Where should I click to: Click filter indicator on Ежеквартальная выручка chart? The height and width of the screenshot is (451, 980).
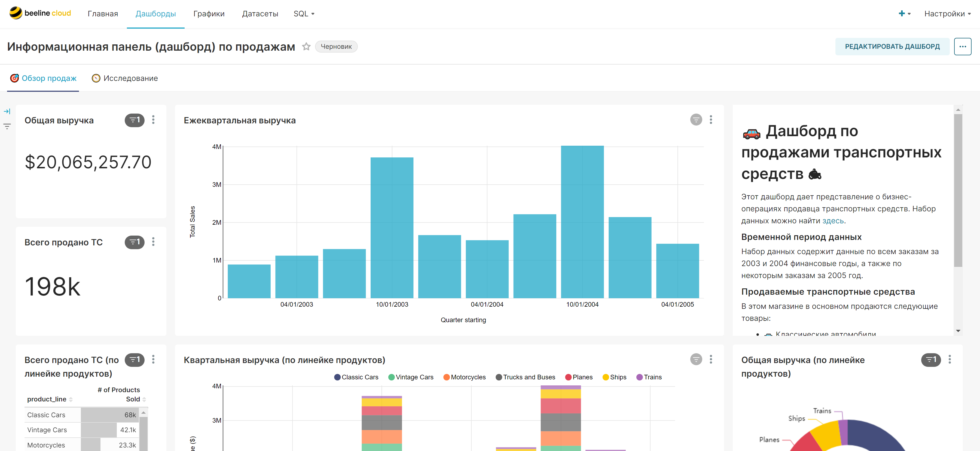click(x=696, y=120)
